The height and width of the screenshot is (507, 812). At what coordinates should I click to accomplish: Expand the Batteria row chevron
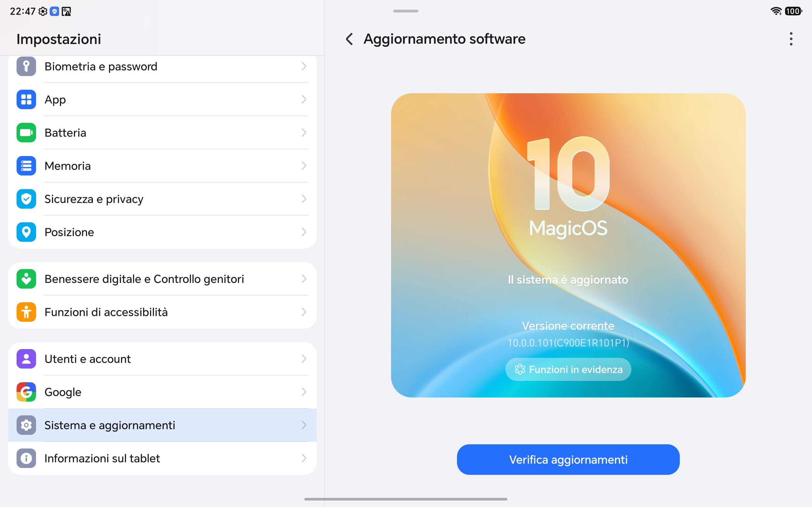(304, 133)
